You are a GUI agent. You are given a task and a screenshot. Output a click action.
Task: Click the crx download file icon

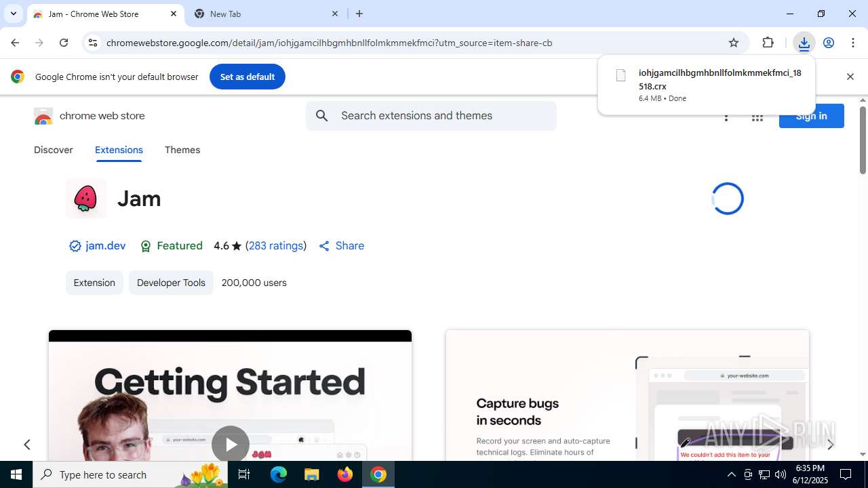tap(620, 75)
